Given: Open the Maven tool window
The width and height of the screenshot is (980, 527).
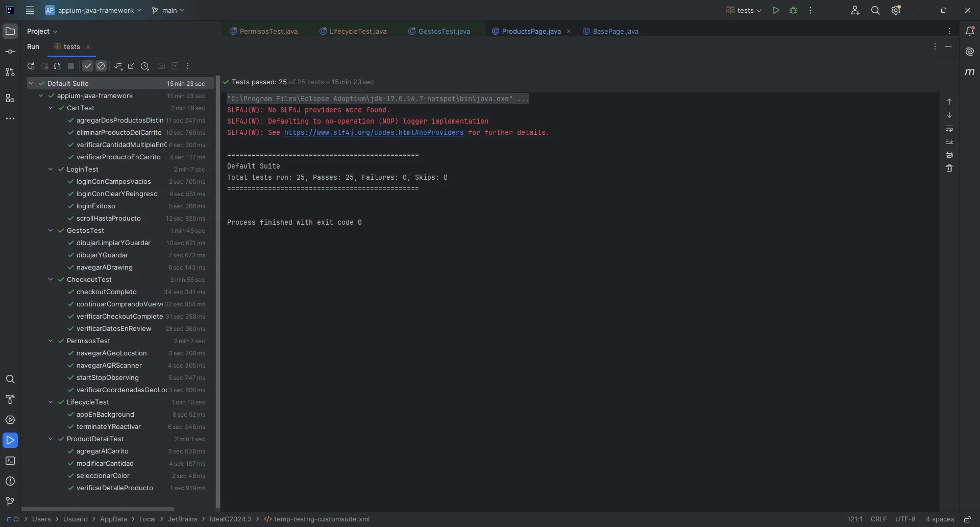Looking at the screenshot, I should [970, 73].
